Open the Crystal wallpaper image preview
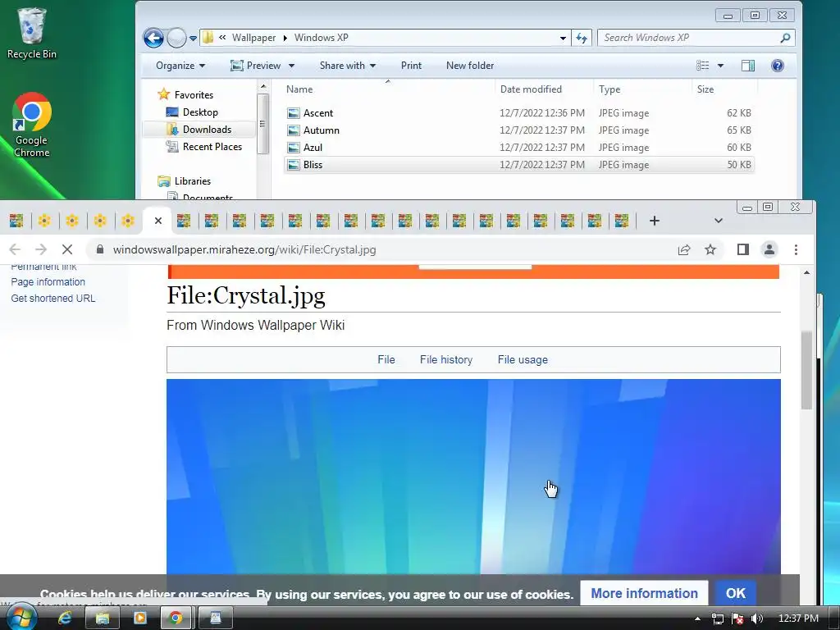 tap(473, 477)
